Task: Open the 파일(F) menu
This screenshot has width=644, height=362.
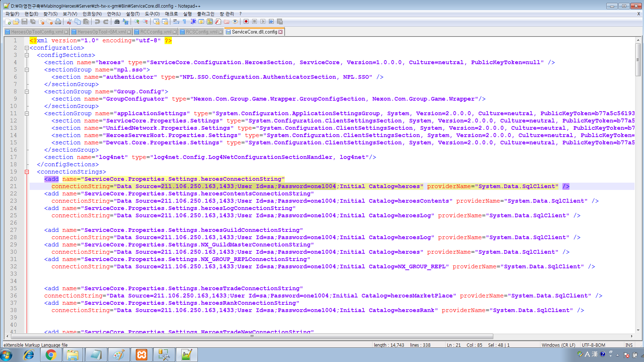Action: click(12, 14)
